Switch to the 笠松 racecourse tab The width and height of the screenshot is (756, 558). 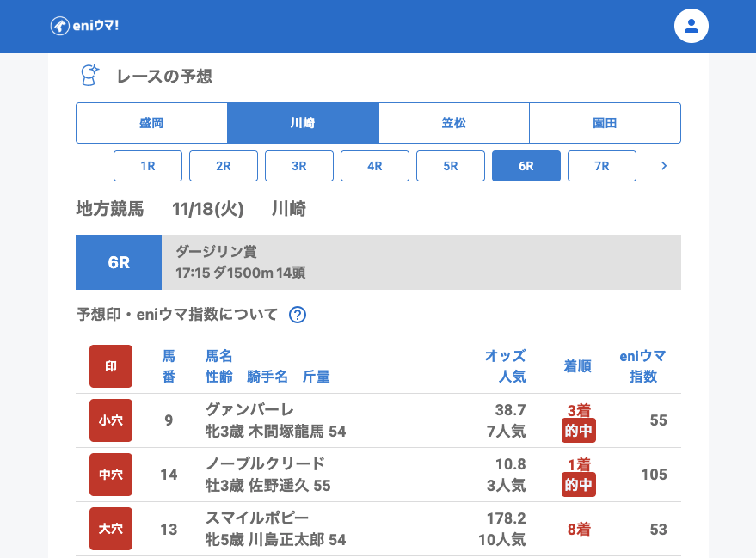(454, 123)
